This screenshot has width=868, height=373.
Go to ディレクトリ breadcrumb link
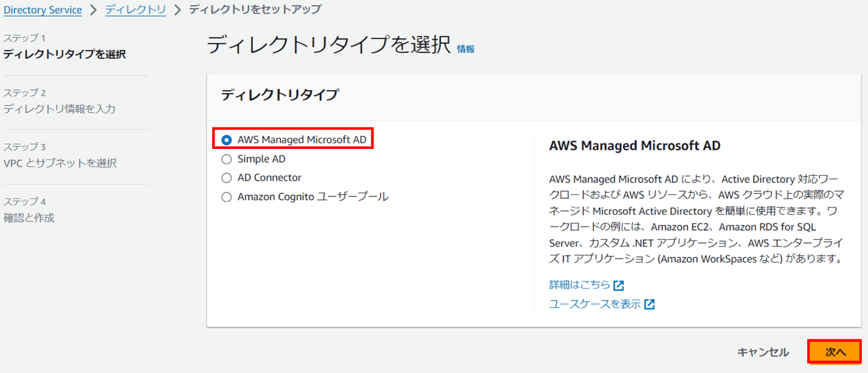(136, 10)
